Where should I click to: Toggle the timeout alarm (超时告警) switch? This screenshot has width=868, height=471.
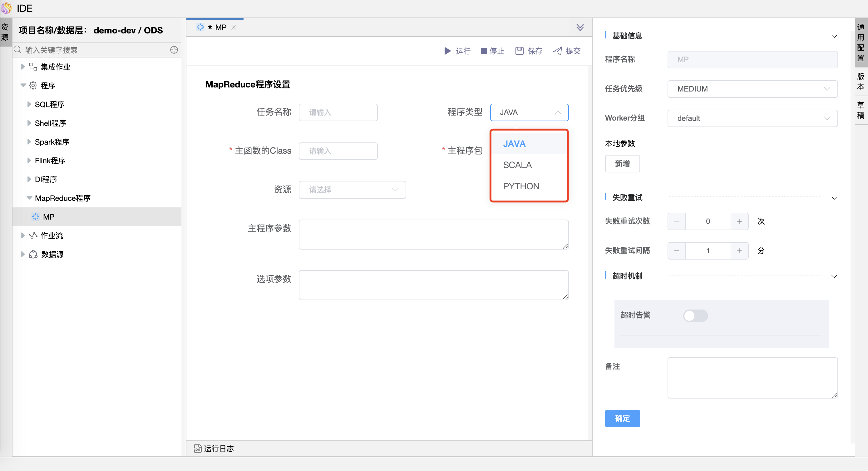click(695, 315)
